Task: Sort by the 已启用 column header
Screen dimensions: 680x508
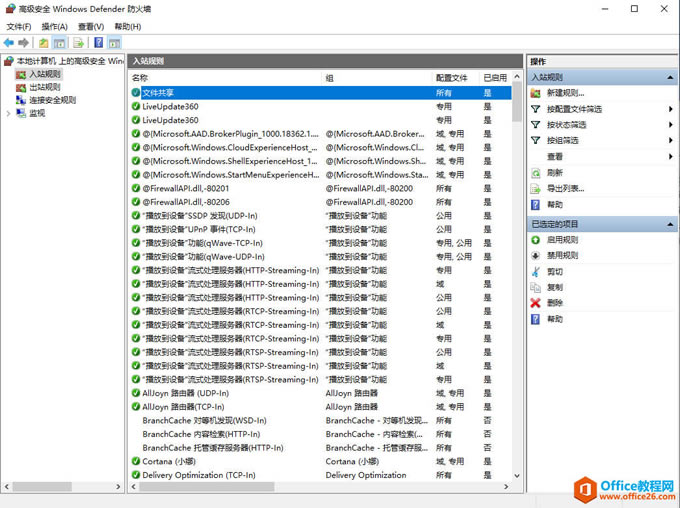Action: [495, 78]
